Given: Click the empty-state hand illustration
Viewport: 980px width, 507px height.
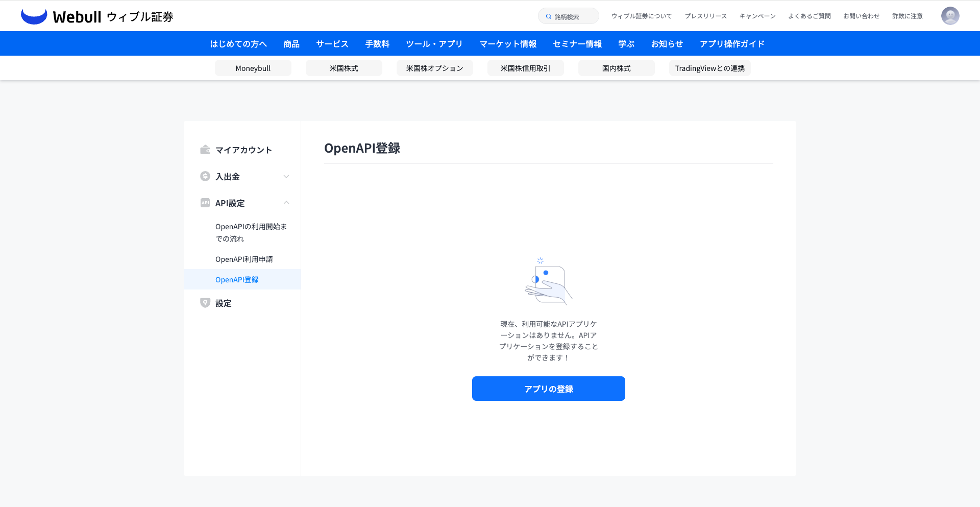Looking at the screenshot, I should 548,281.
